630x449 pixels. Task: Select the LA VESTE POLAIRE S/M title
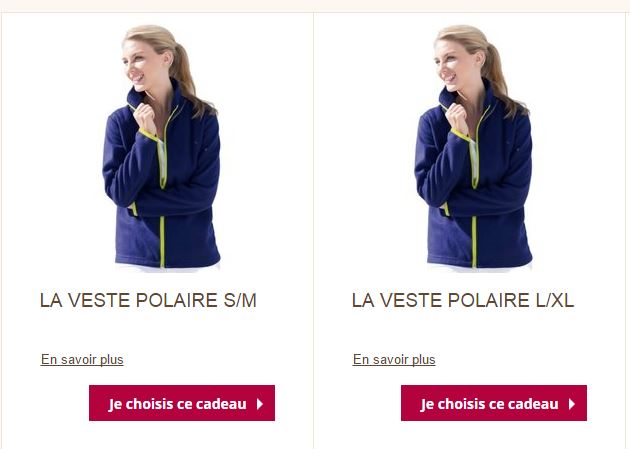coord(148,300)
